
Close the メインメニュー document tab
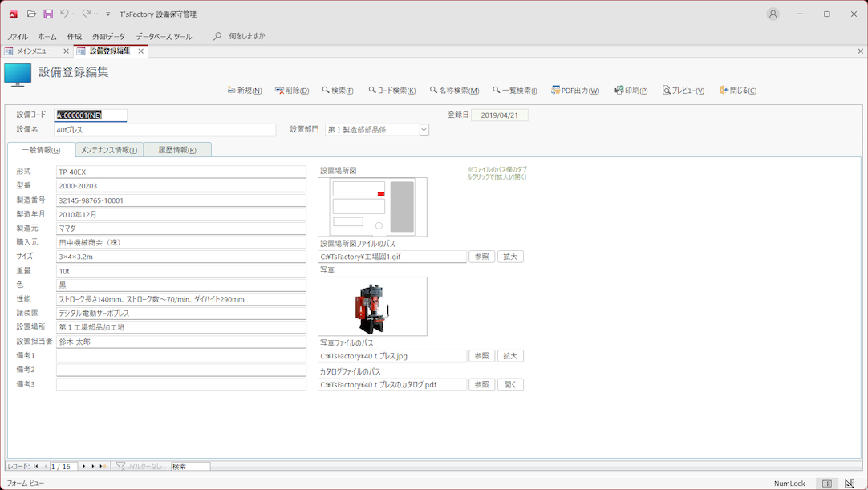tap(66, 51)
